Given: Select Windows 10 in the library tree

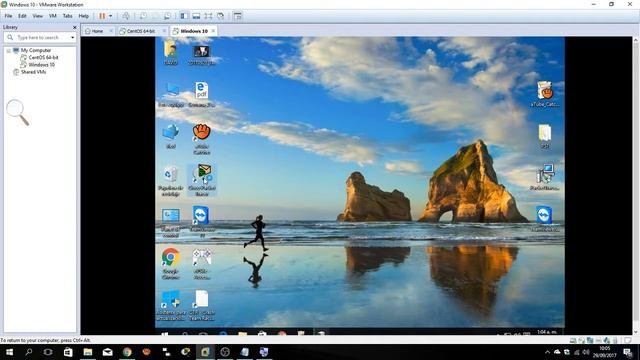Looking at the screenshot, I should point(41,64).
